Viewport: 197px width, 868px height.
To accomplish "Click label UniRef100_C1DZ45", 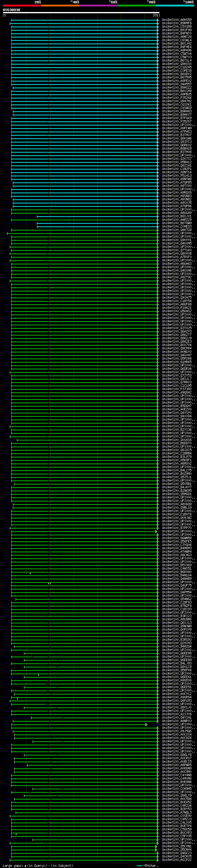I will tap(176, 67).
